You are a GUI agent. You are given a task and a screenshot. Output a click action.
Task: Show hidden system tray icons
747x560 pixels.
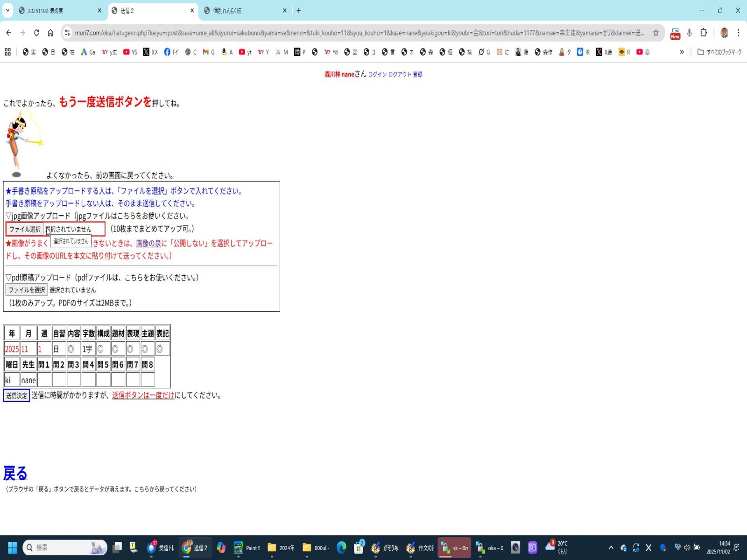coord(611,547)
